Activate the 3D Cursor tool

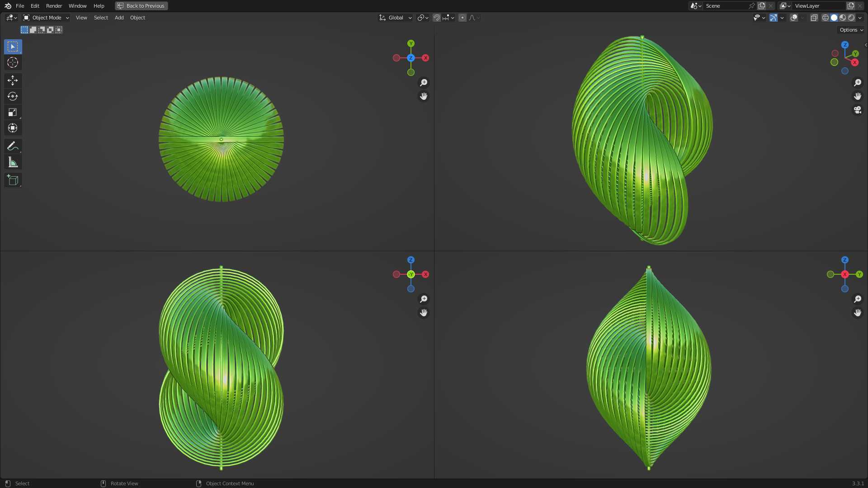pyautogui.click(x=13, y=62)
